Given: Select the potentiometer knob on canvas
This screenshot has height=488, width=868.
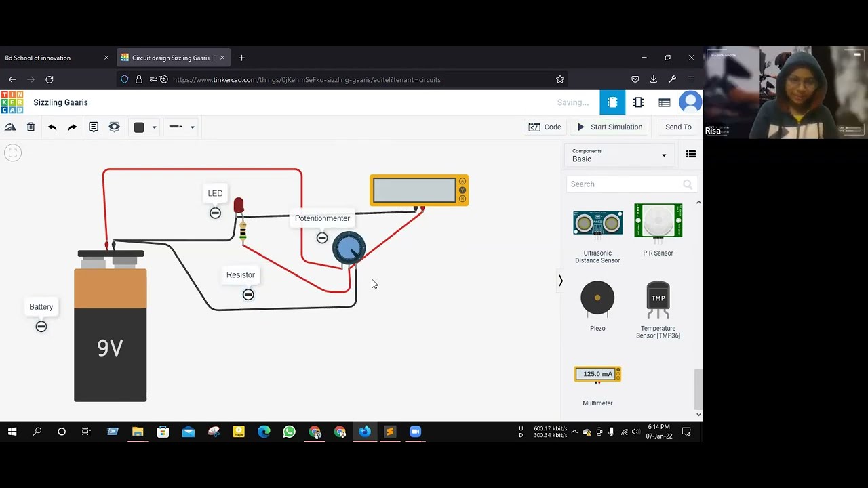Looking at the screenshot, I should point(349,248).
